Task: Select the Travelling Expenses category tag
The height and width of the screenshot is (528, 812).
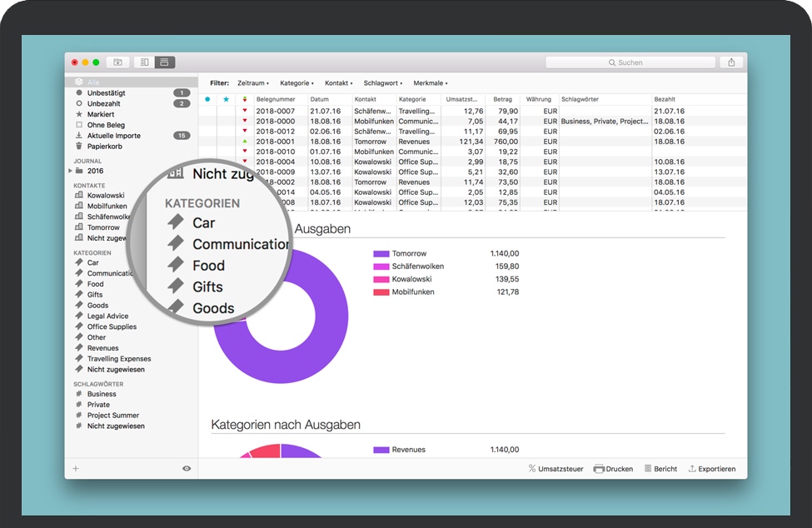Action: (x=118, y=359)
